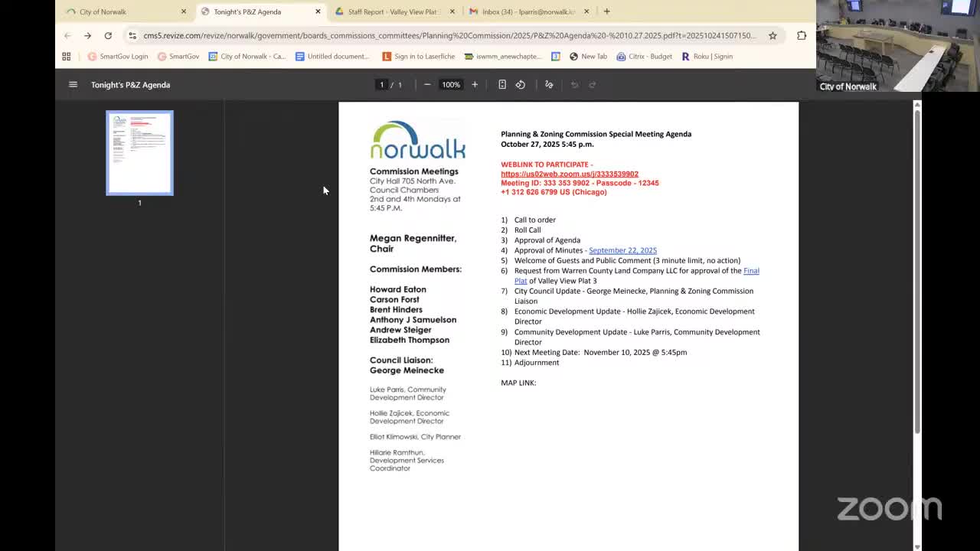Select the page 1 thumbnail
This screenshot has width=980, height=551.
[x=139, y=153]
